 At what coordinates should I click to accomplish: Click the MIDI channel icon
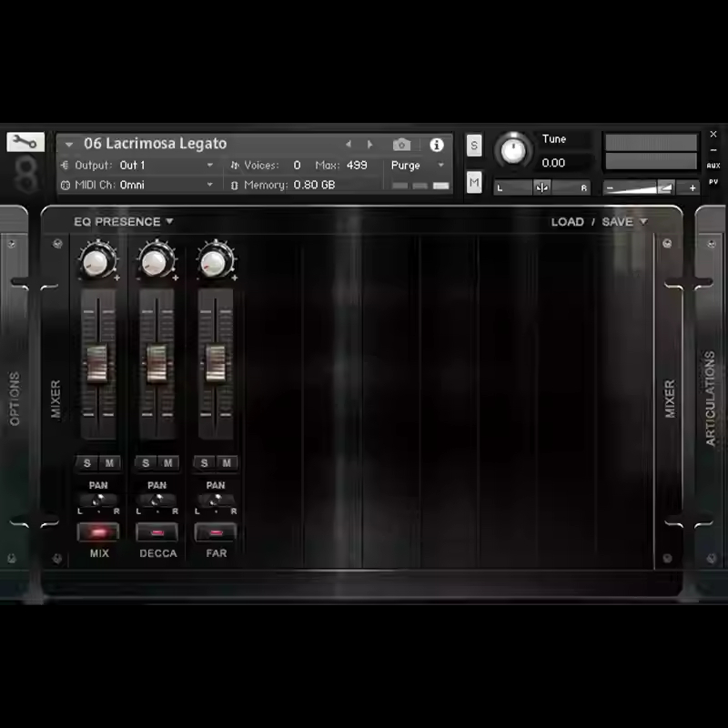(x=65, y=186)
